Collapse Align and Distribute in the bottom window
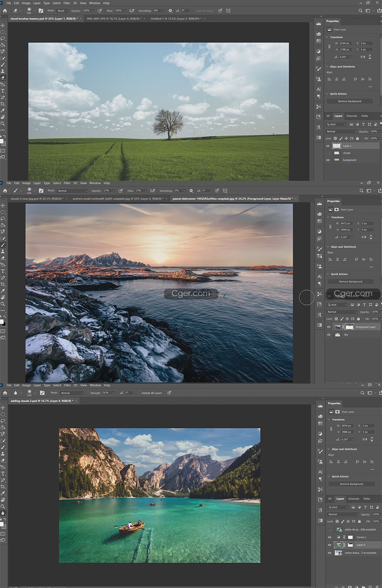 329,449
